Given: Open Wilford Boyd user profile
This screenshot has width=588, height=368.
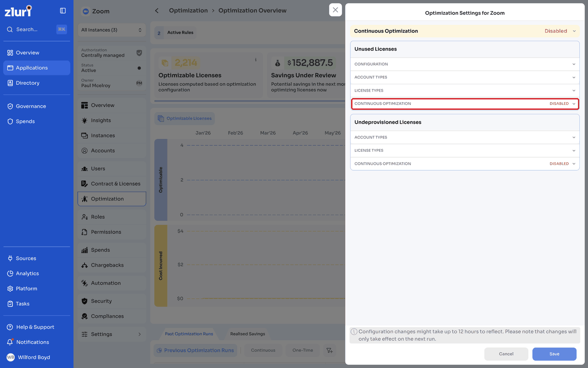Looking at the screenshot, I should 37,357.
